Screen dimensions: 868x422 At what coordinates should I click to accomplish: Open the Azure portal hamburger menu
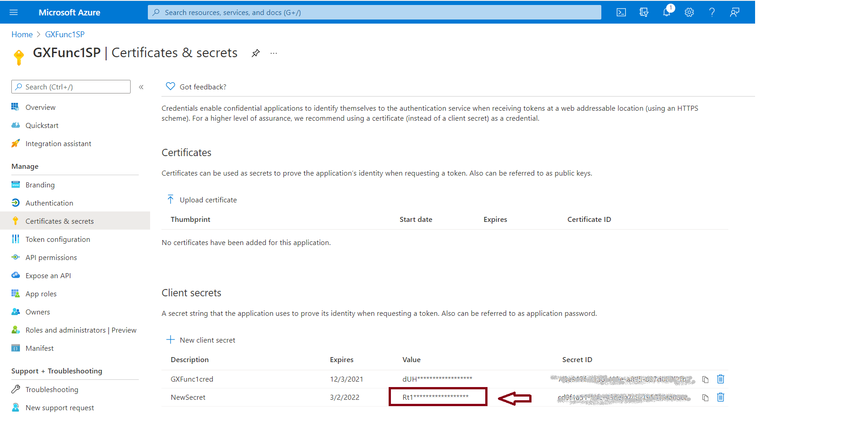14,12
